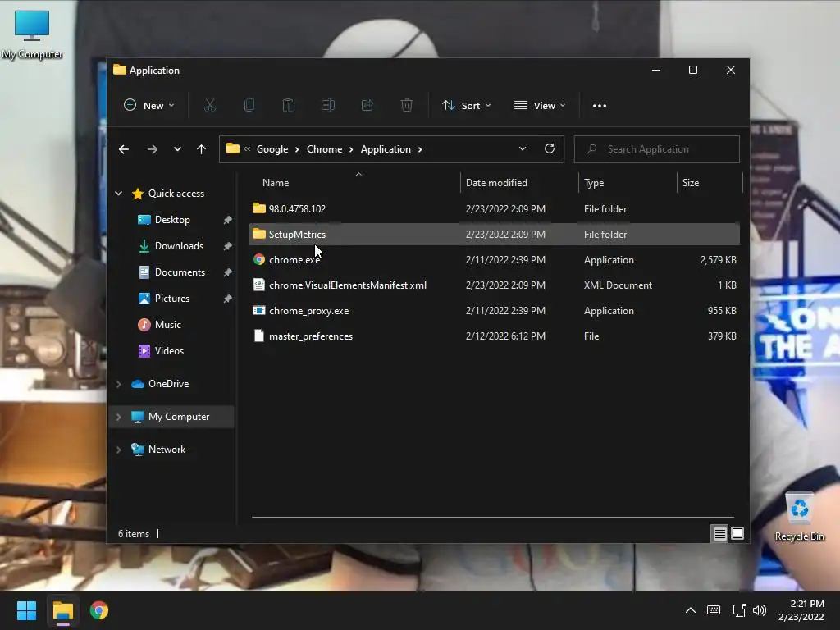Switch to large thumbnails view icon
The image size is (840, 630).
tap(737, 533)
